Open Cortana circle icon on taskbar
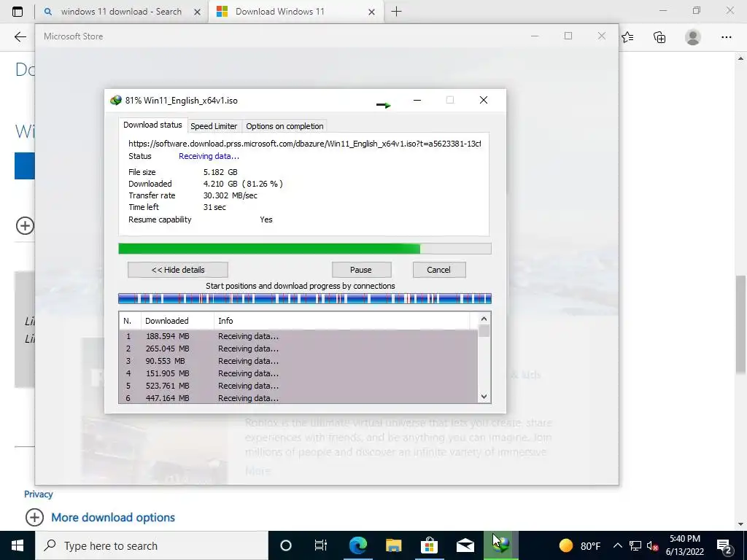The width and height of the screenshot is (747, 560). click(286, 545)
